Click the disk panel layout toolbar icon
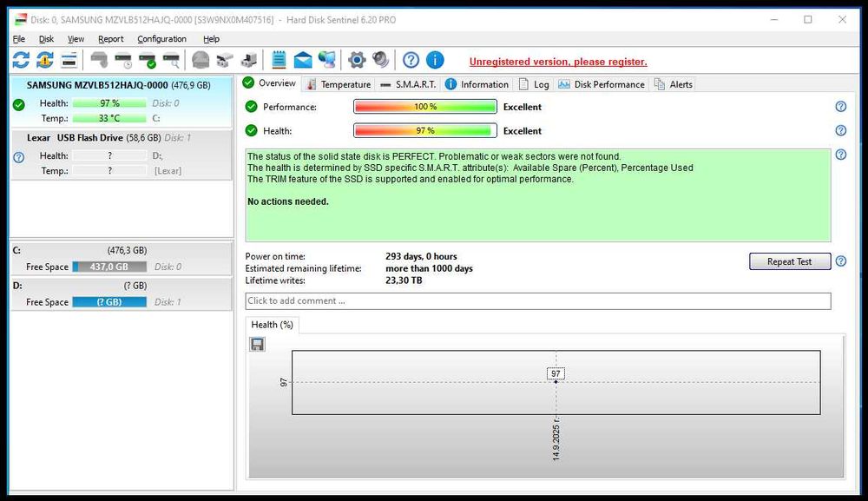The height and width of the screenshot is (501, 868). point(69,60)
